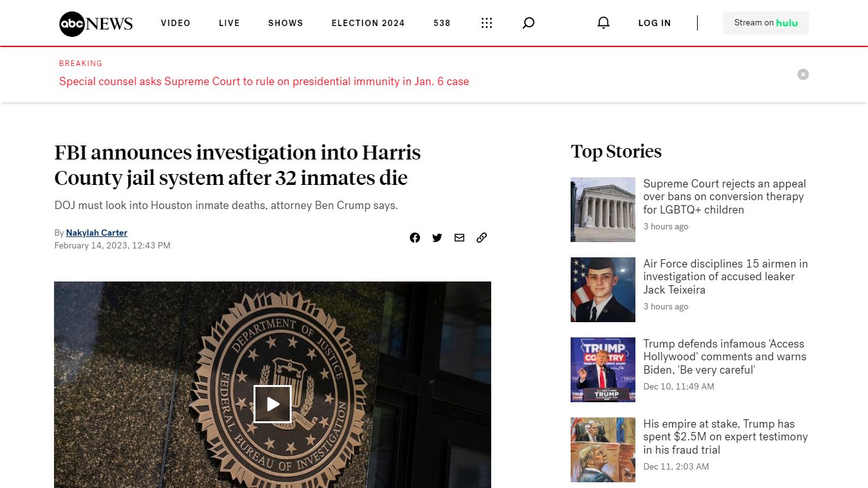Viewport: 868px width, 488px height.
Task: Open the 538 section
Action: click(x=442, y=23)
